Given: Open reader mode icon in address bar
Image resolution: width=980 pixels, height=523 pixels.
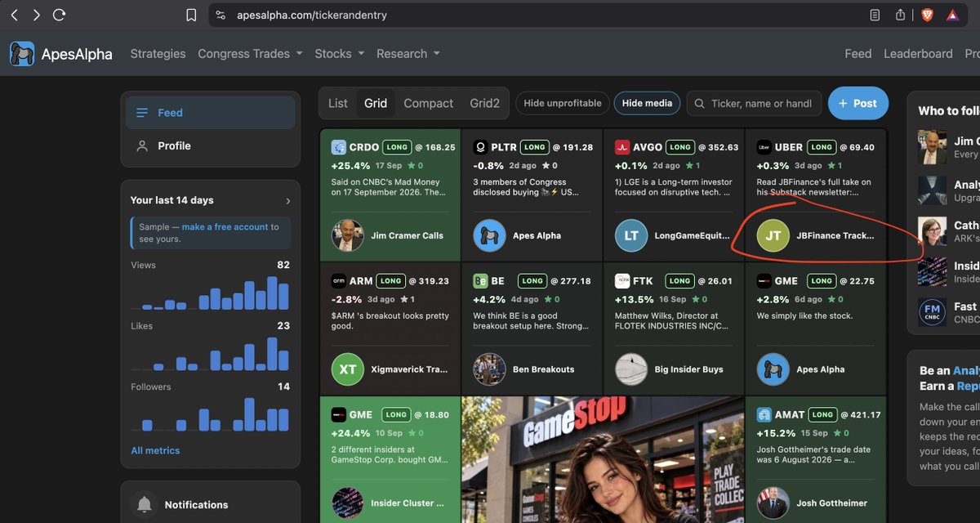Looking at the screenshot, I should (x=875, y=15).
